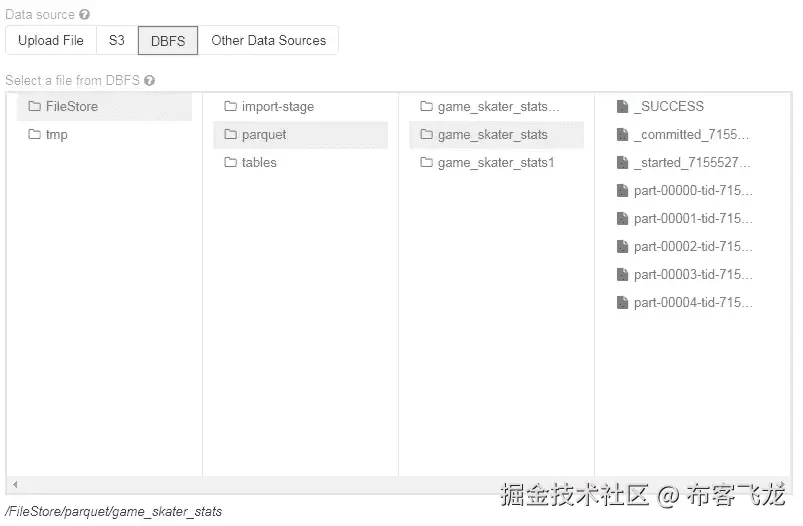Click the help icon beside Select a file from DBFS

(149, 80)
